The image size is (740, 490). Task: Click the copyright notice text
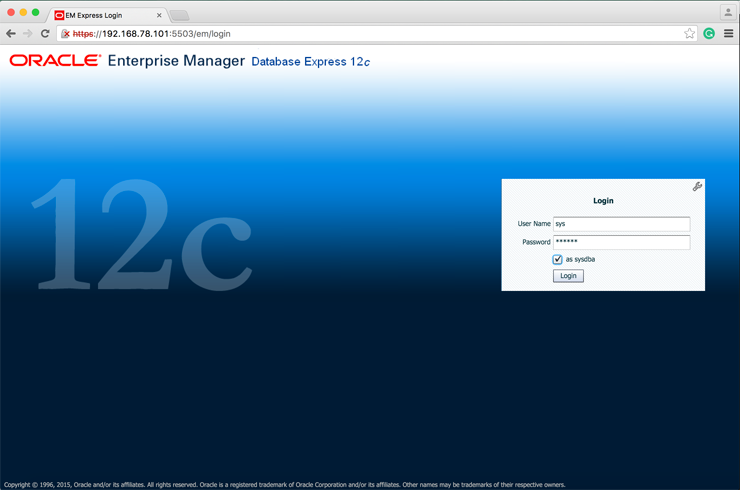(x=285, y=484)
